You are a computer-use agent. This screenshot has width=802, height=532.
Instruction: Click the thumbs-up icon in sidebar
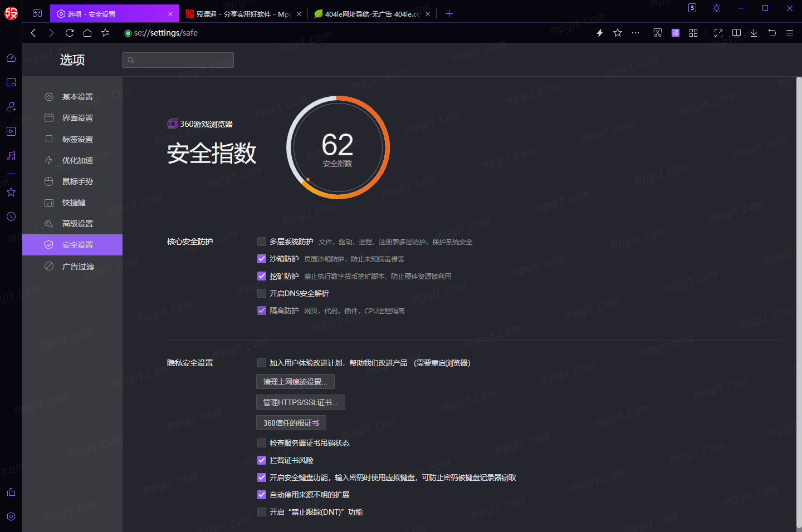[11, 492]
